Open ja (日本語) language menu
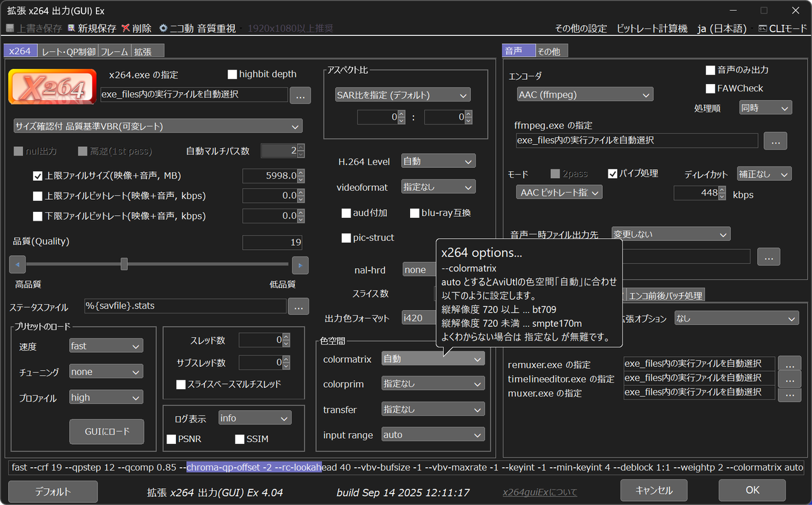This screenshot has width=812, height=505. 721,28
